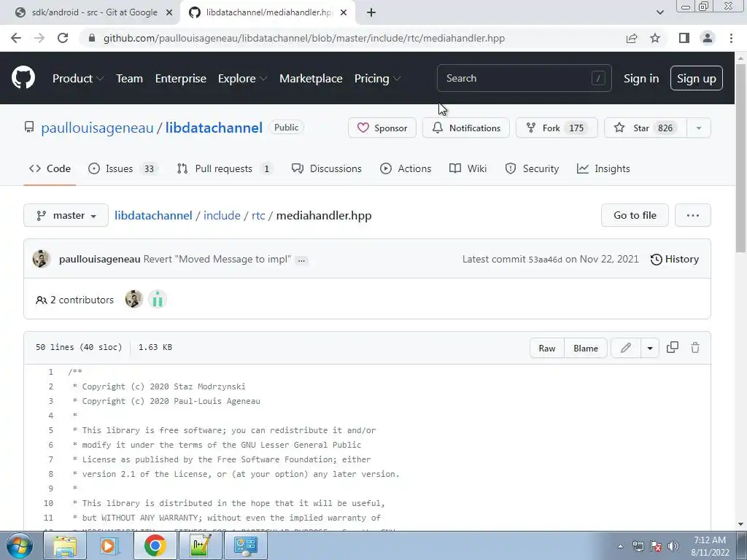Screen dimensions: 747x560
Task: Click the trash delete file icon
Action: [695, 348]
